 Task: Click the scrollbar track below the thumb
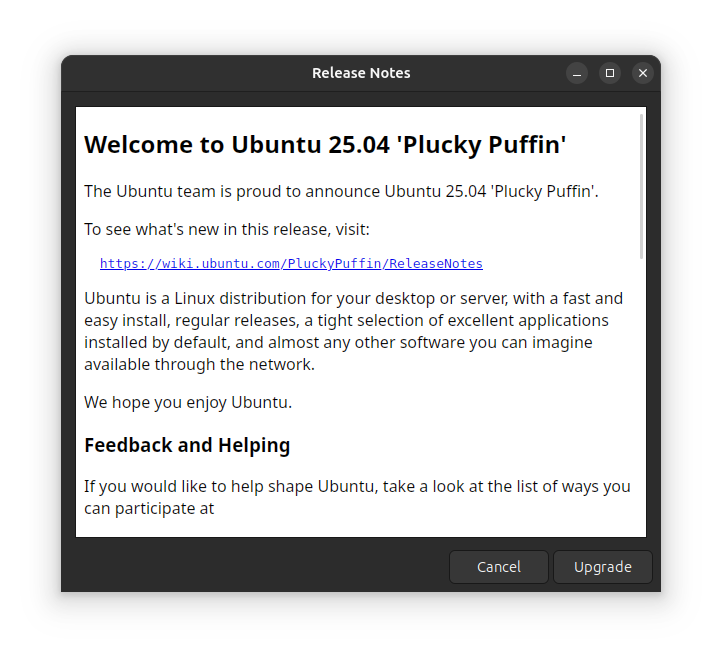[641, 400]
